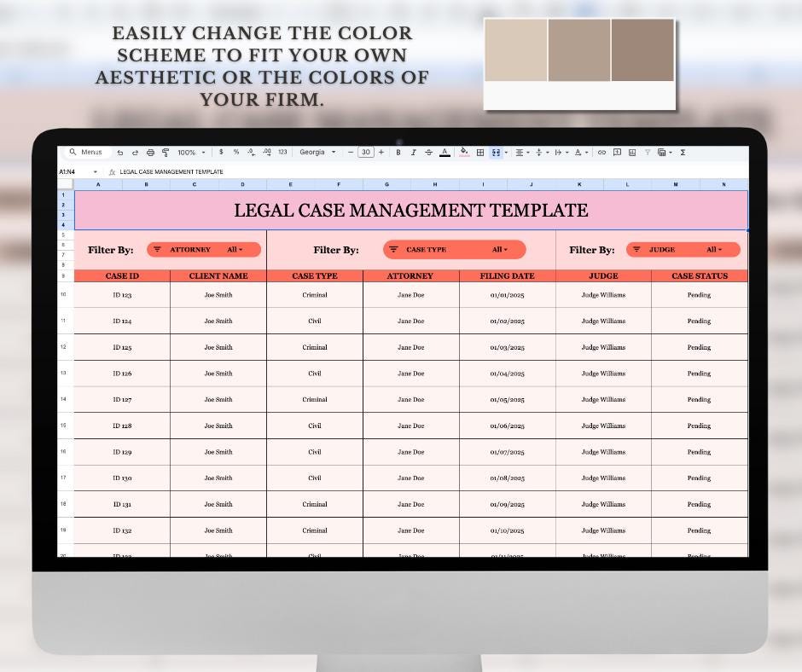The height and width of the screenshot is (672, 802).
Task: Open the text color picker
Action: (445, 152)
